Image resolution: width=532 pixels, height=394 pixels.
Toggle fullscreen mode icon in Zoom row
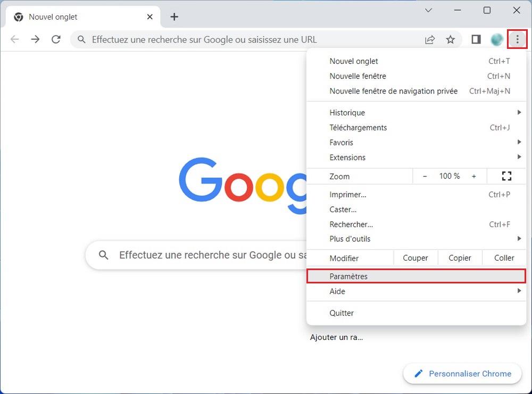click(x=506, y=176)
